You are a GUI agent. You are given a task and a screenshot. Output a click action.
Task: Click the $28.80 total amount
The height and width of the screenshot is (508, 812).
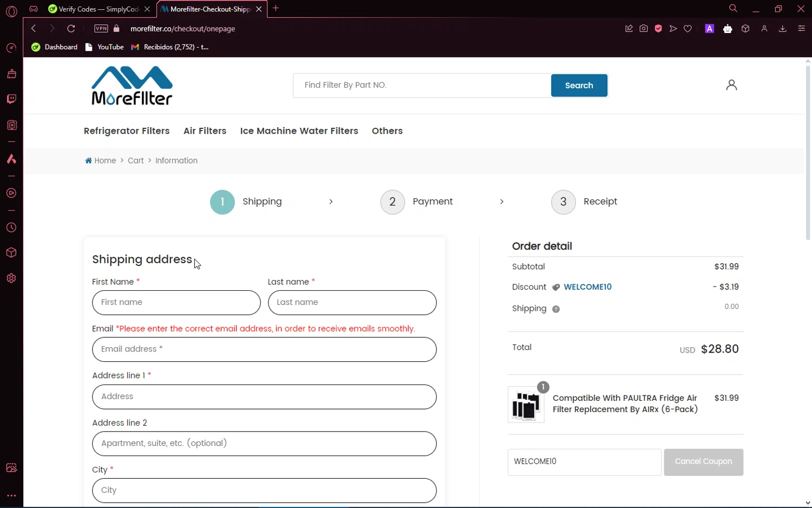(720, 349)
